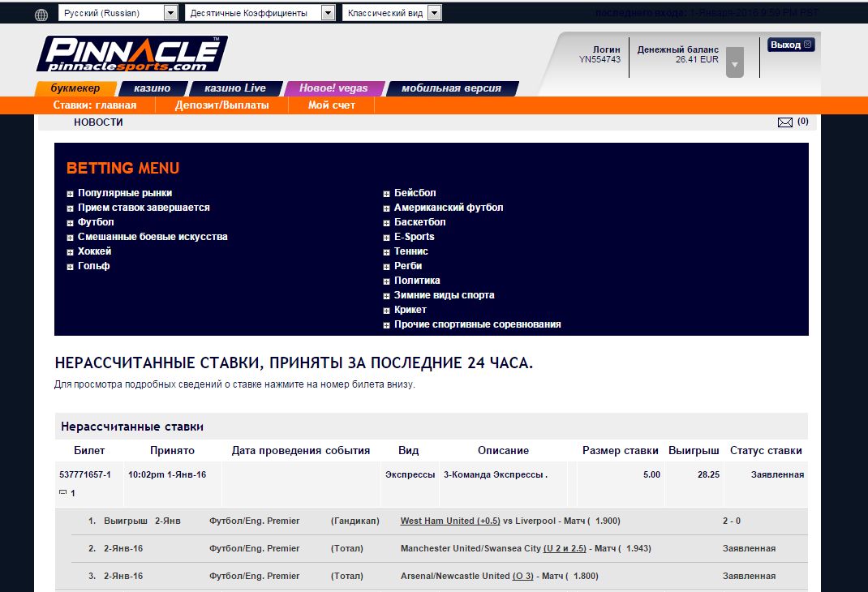The image size is (868, 592).
Task: Click the collapse icon under ticket 537771657-1
Action: (62, 492)
